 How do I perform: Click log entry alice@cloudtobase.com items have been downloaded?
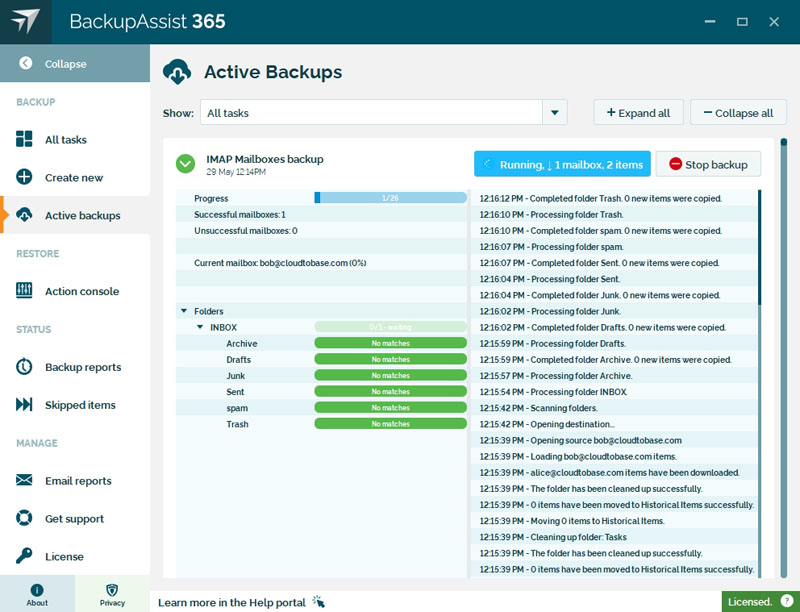[614, 472]
